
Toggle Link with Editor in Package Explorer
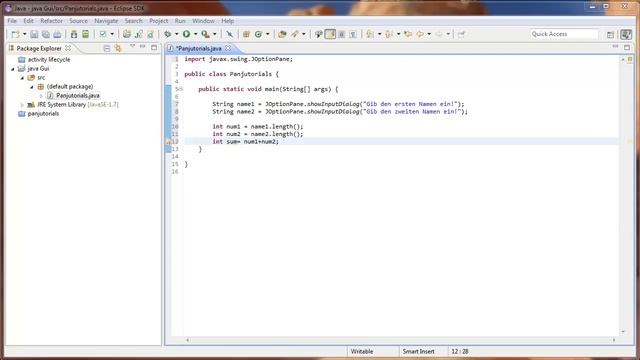pyautogui.click(x=118, y=48)
